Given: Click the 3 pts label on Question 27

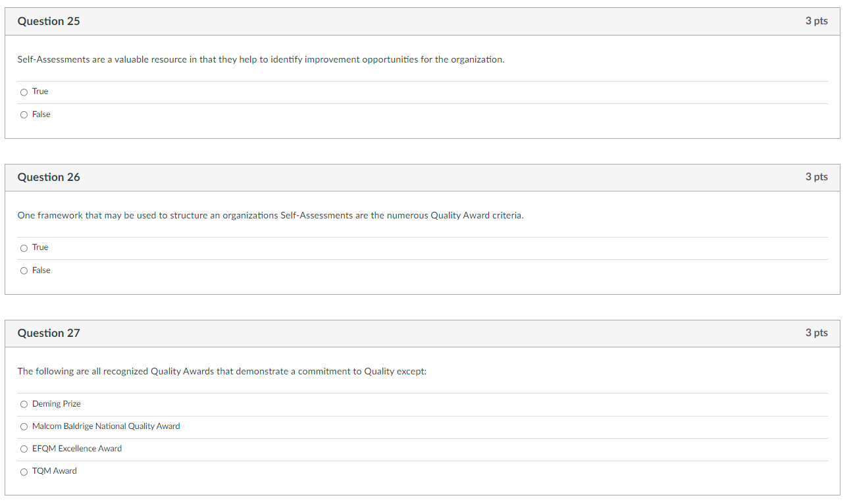Looking at the screenshot, I should [817, 333].
